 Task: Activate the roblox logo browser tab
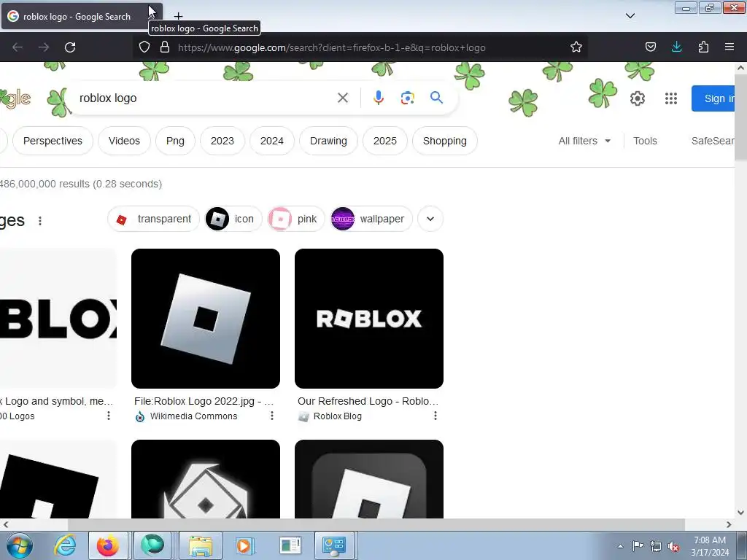[x=76, y=16]
